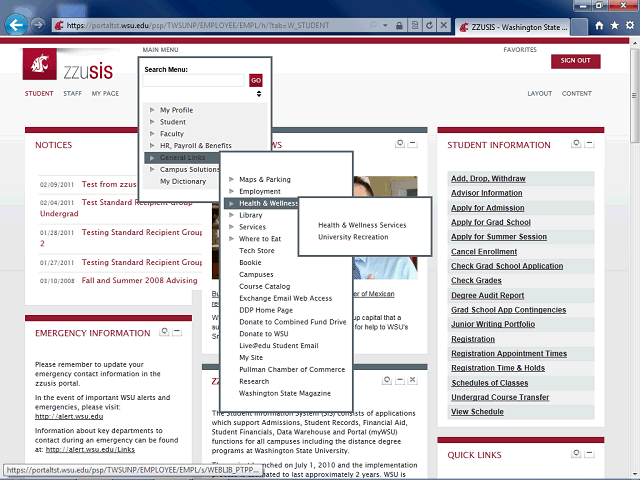Expand the Where to Eat submenu
The width and height of the screenshot is (640, 480).
click(x=231, y=238)
